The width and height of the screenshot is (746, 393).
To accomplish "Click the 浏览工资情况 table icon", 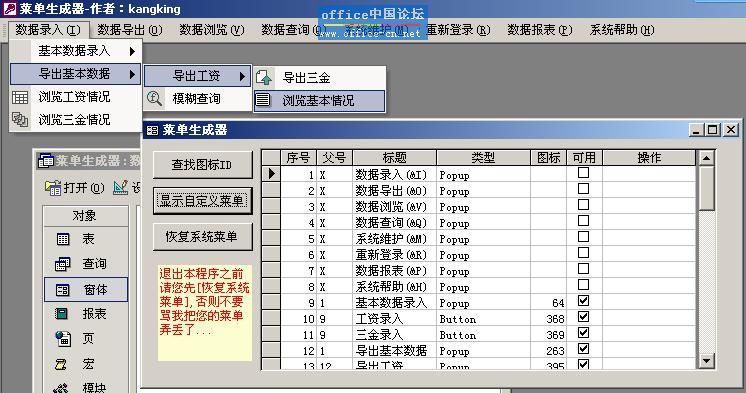I will 20,97.
